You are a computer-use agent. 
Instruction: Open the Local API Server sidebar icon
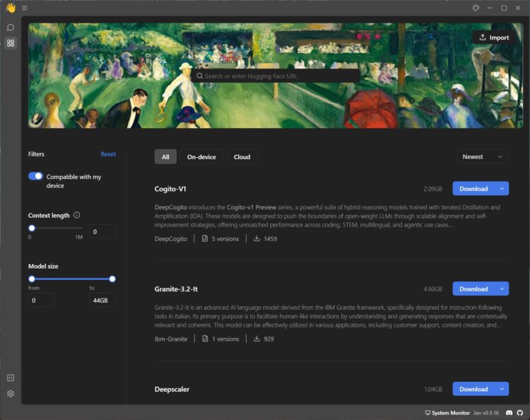point(11,378)
